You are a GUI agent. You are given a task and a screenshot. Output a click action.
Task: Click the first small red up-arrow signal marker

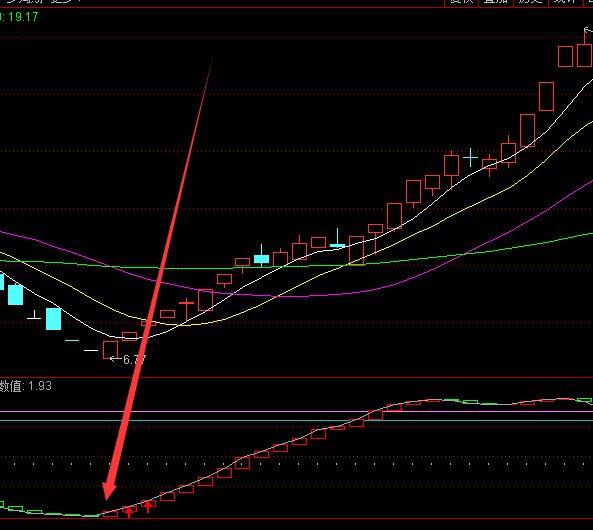129,512
